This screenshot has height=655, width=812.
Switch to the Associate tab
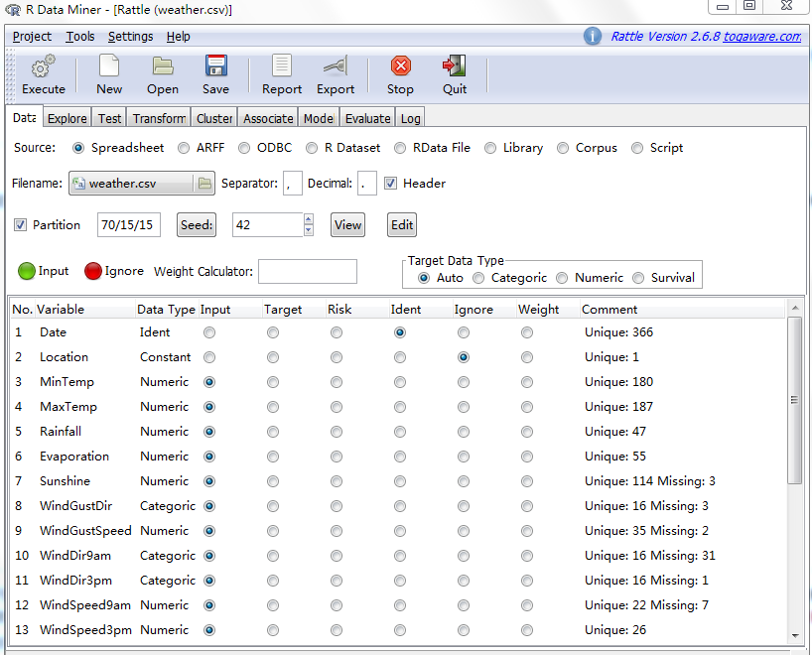[x=268, y=118]
